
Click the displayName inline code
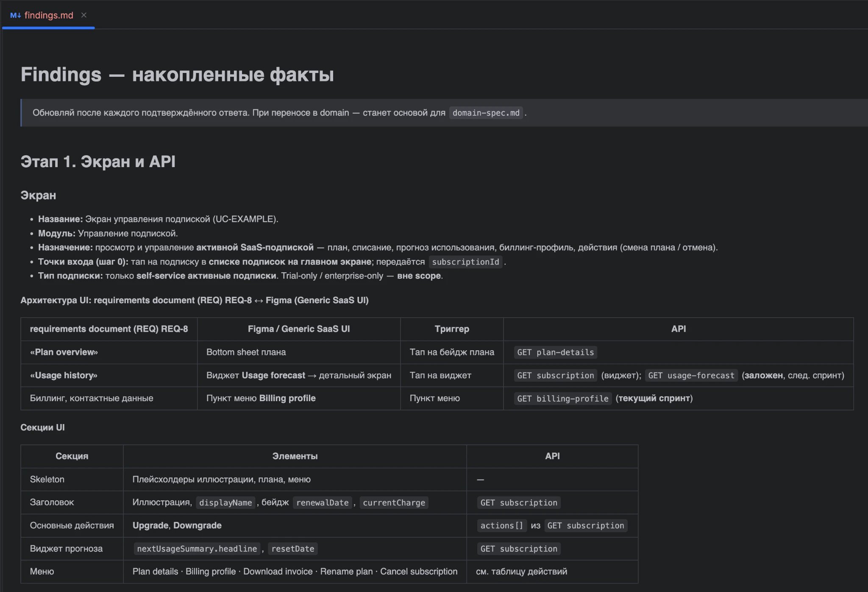tap(225, 503)
